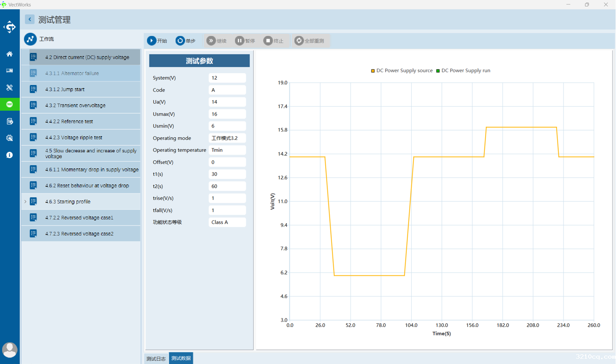Click the info icon in sidebar
Image resolution: width=616 pixels, height=364 pixels.
click(x=9, y=155)
